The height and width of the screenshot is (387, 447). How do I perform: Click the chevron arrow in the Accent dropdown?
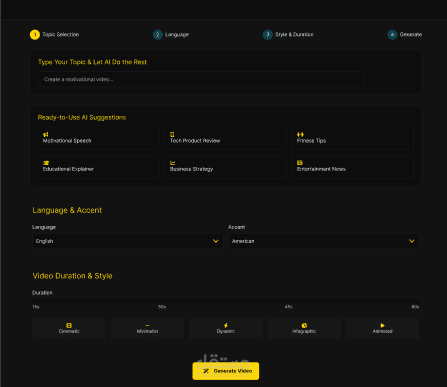[412, 241]
